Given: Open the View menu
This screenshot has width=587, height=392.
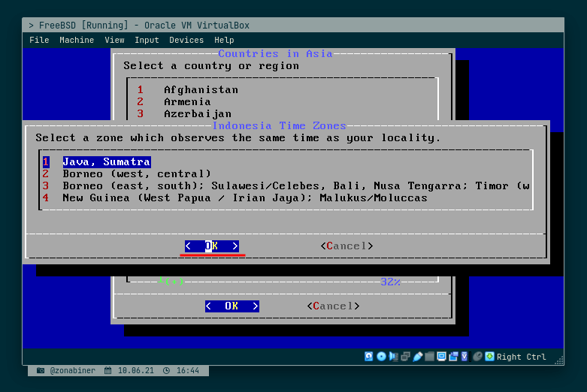Looking at the screenshot, I should [x=114, y=40].
